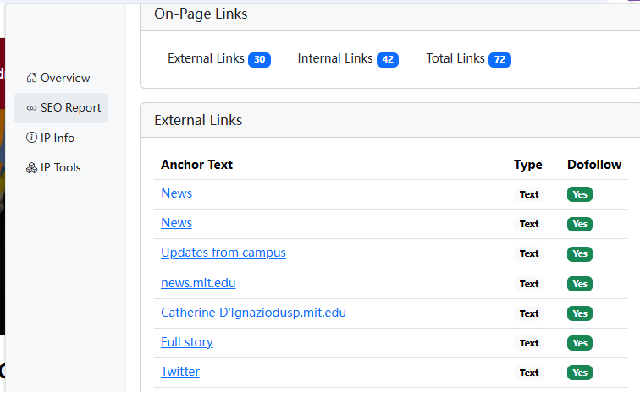This screenshot has height=400, width=640.
Task: Open the Twitter link
Action: pyautogui.click(x=180, y=372)
